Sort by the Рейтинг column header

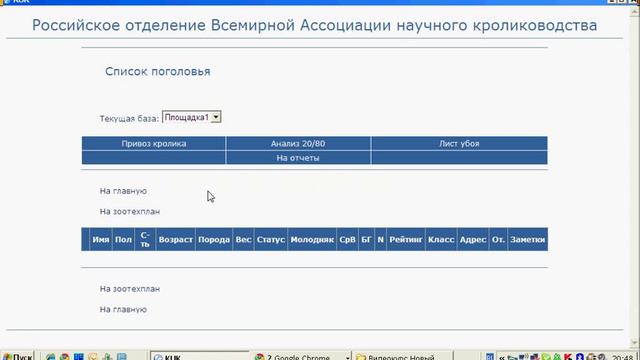point(406,240)
